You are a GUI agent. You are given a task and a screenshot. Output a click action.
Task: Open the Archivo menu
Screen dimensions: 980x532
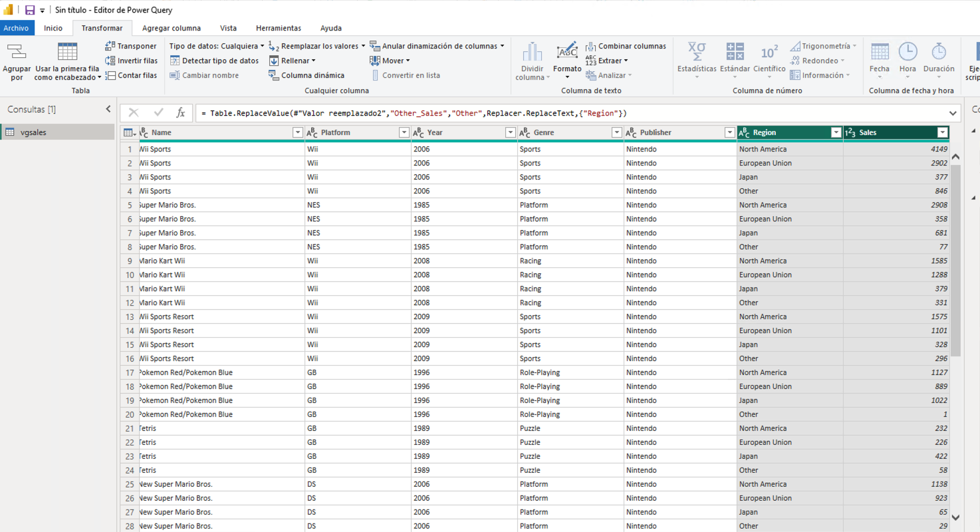click(x=16, y=28)
